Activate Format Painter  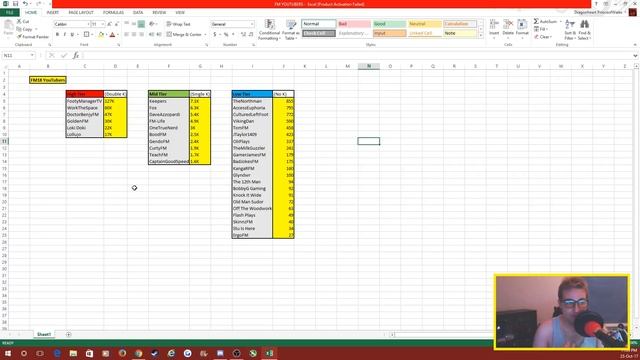click(33, 37)
